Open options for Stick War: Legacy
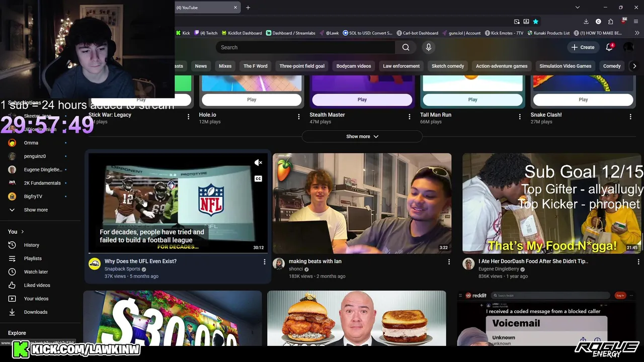This screenshot has height=362, width=644. [x=189, y=117]
